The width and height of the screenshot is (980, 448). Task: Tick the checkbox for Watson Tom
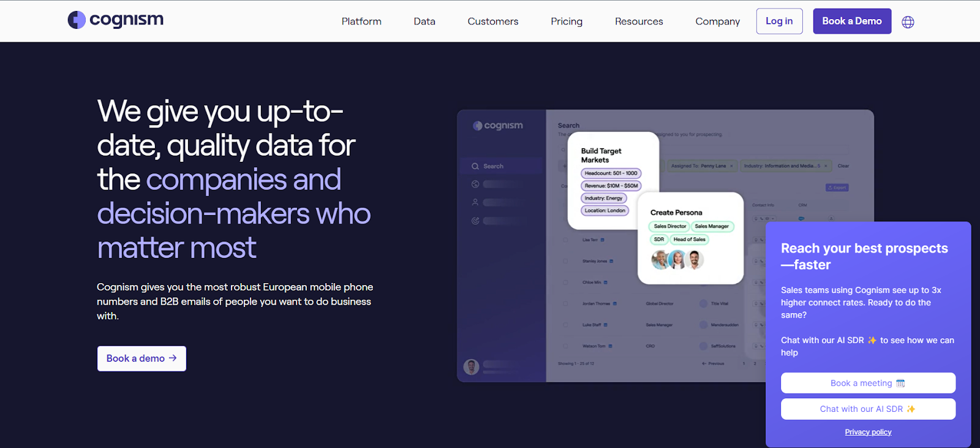click(x=565, y=346)
